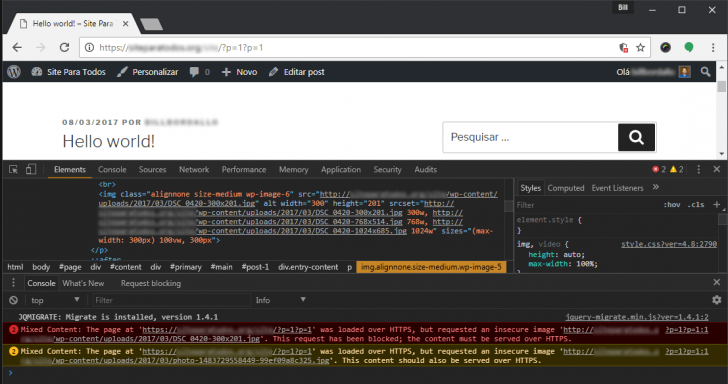
Task: Click the yellow warning count indicator
Action: 676,169
